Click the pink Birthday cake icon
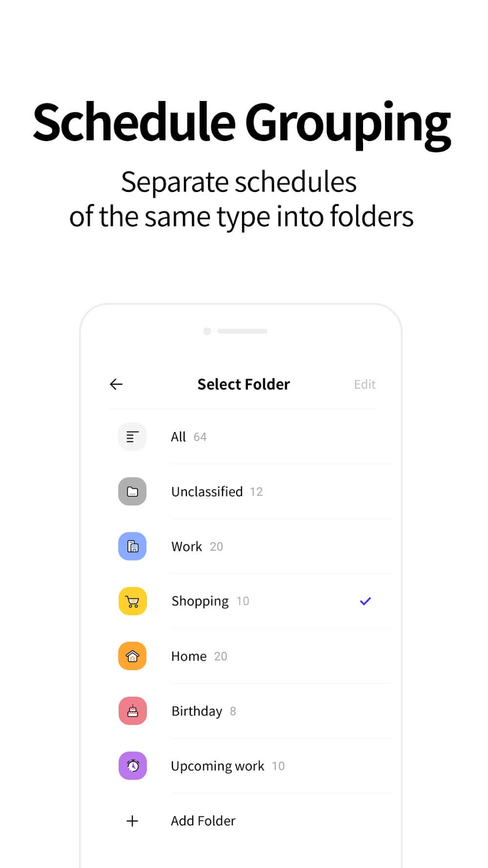488x868 pixels. coord(132,711)
